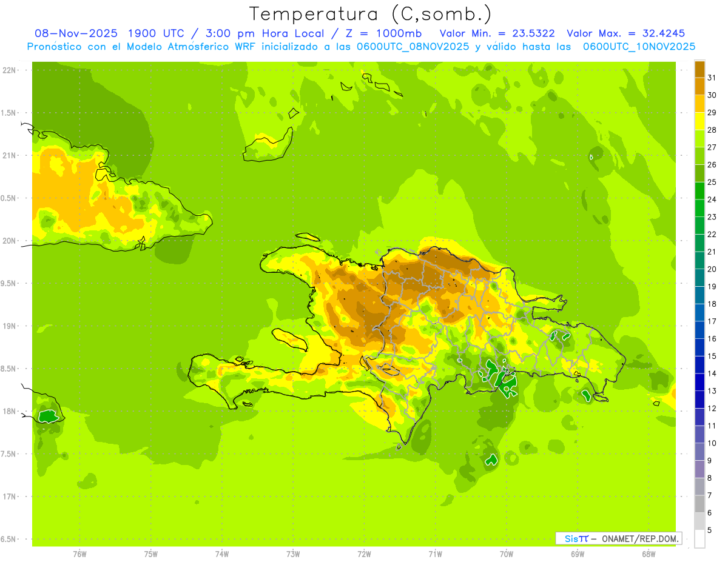
Task: Click the legend value '31'
Action: (712, 78)
